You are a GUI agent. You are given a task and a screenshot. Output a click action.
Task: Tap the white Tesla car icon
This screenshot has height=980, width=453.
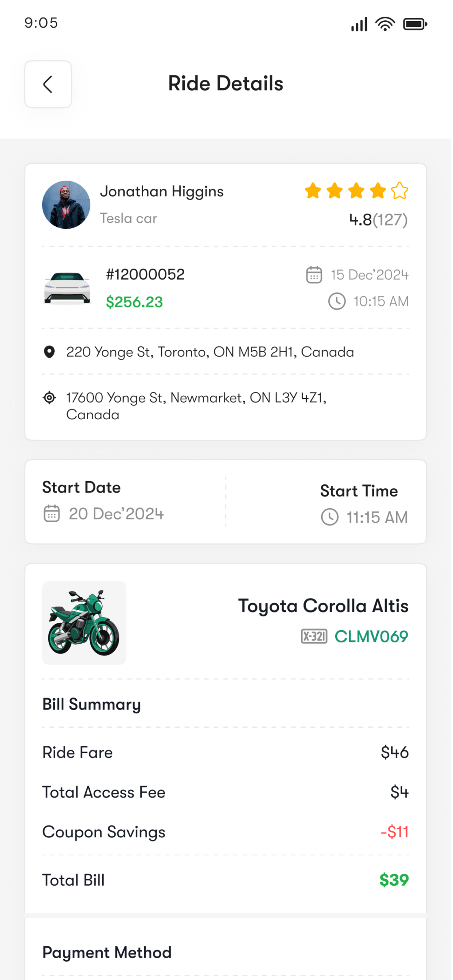[x=67, y=288]
